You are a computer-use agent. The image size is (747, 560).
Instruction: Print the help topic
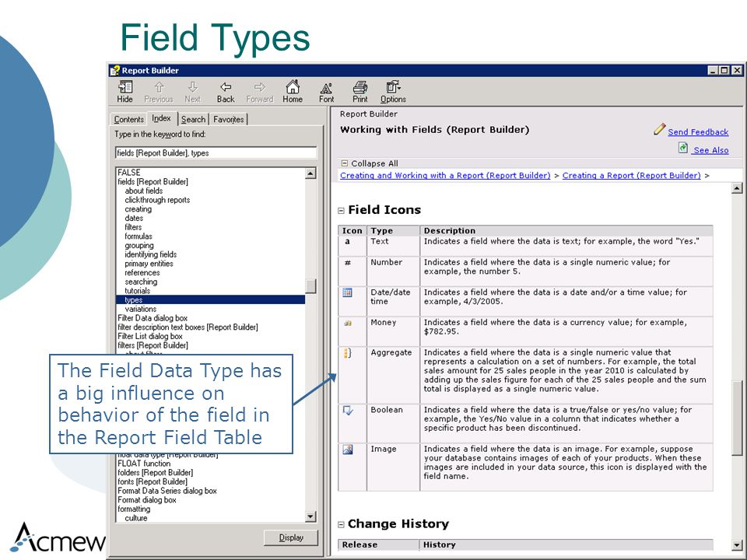click(360, 92)
